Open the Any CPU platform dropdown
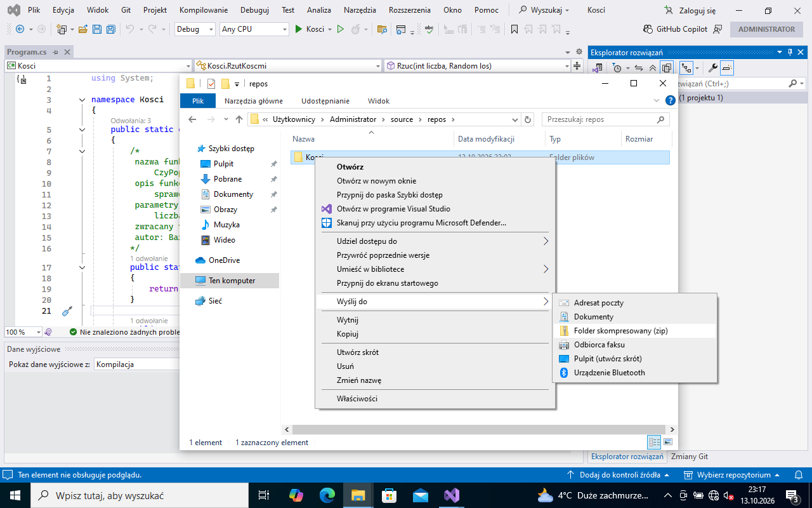812x508 pixels. pos(254,29)
